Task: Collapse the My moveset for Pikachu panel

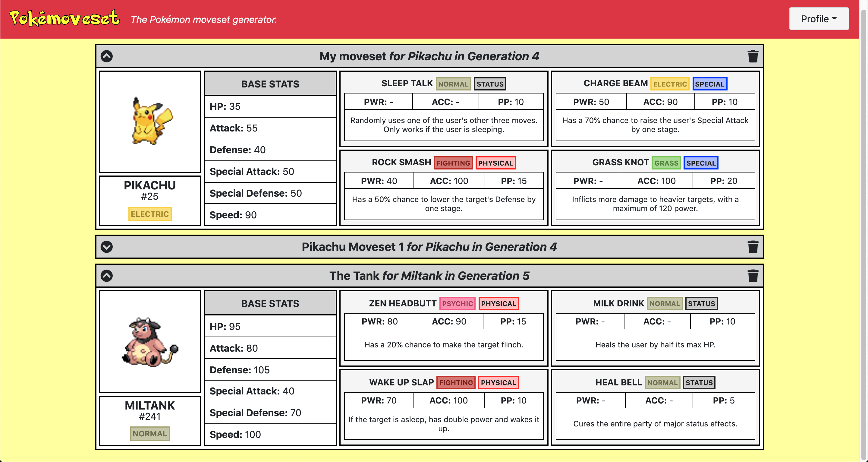Action: 107,56
